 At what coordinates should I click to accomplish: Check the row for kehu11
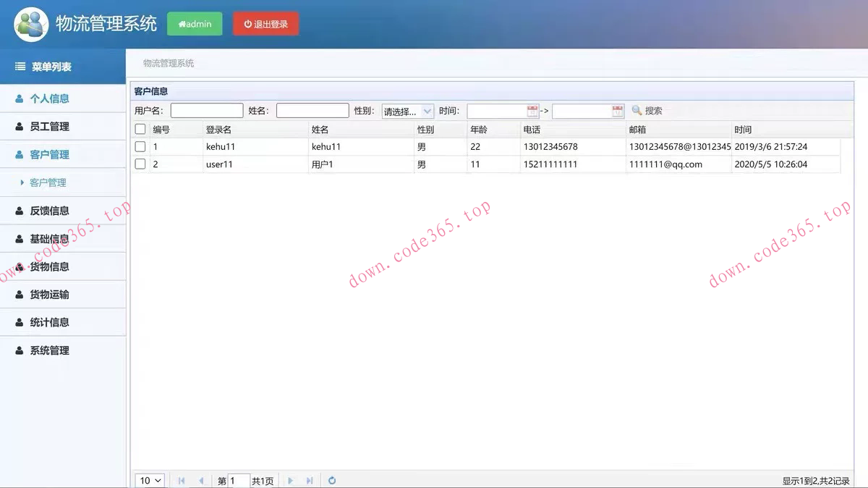pos(140,147)
